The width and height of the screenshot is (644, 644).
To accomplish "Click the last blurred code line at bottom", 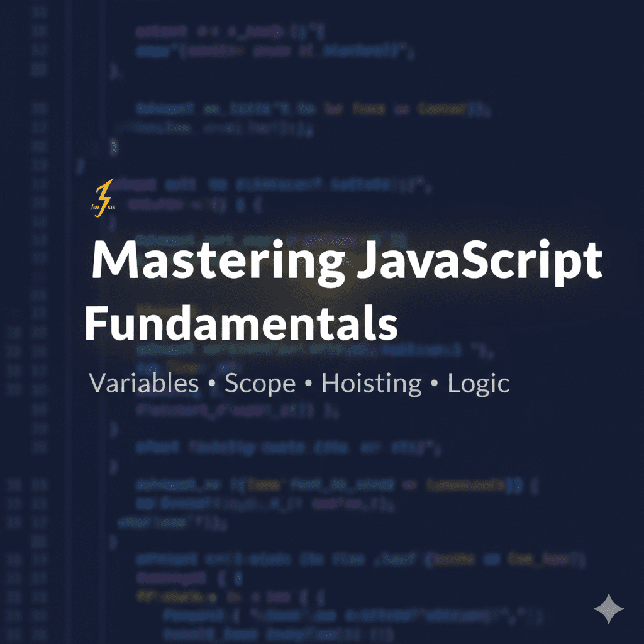I will [x=277, y=633].
